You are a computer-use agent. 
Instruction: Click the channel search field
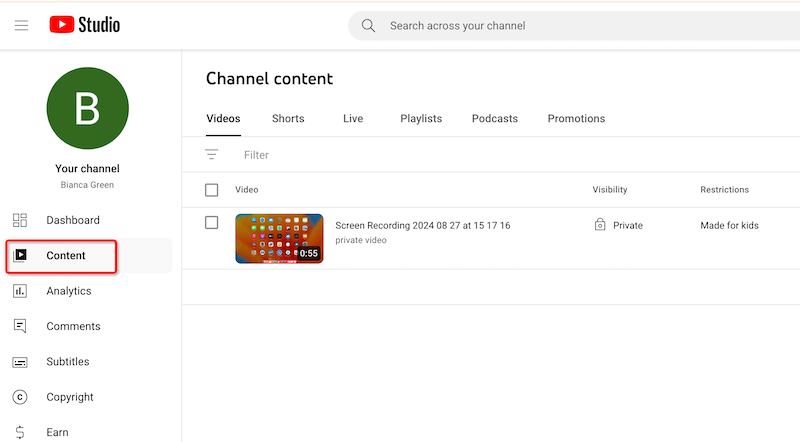pyautogui.click(x=580, y=26)
